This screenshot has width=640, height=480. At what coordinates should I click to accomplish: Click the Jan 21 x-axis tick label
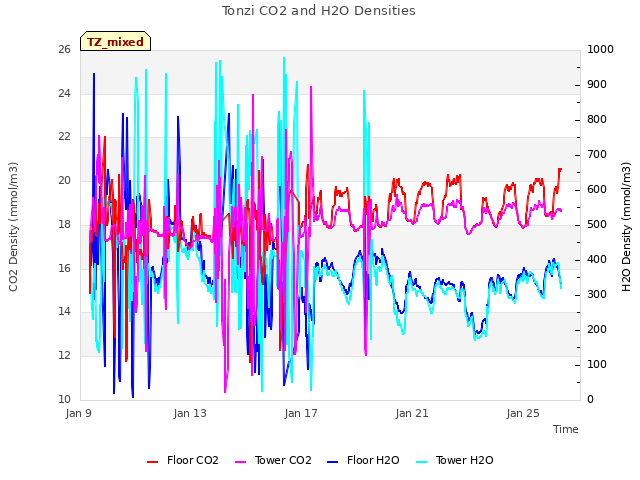(412, 413)
